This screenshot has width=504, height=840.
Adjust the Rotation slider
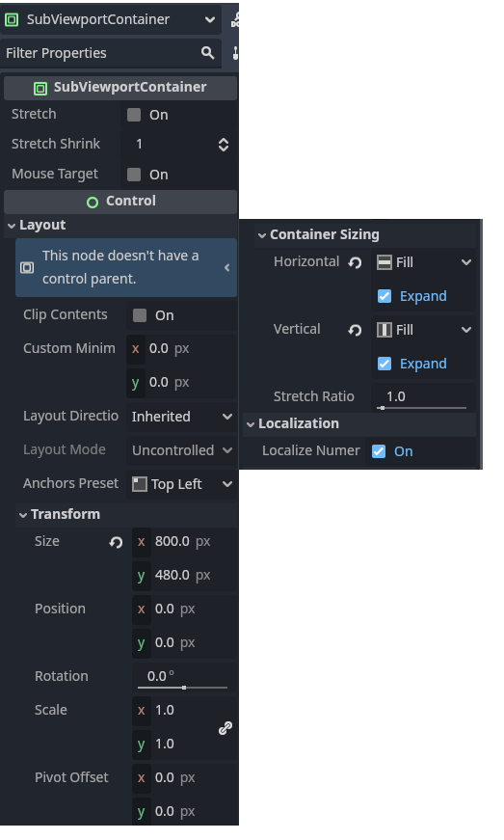(x=182, y=688)
